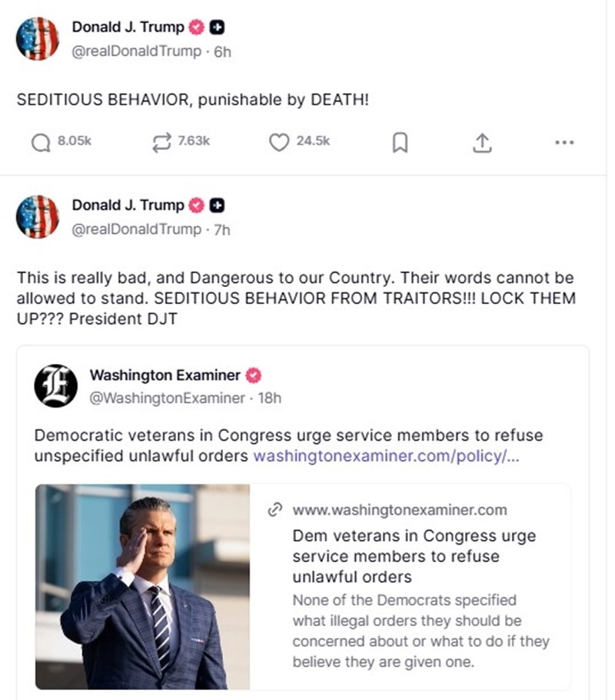
Task: Click the "Washington Examiner" account name
Action: [x=165, y=375]
